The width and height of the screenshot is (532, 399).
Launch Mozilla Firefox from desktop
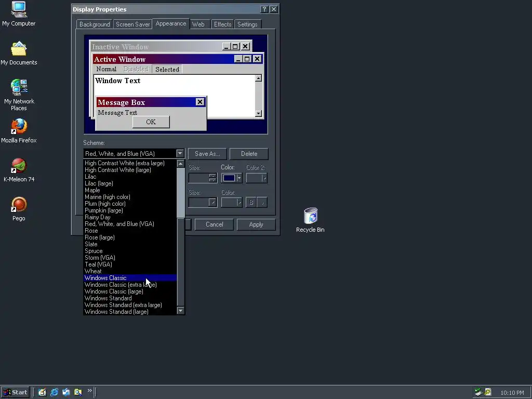click(x=19, y=130)
